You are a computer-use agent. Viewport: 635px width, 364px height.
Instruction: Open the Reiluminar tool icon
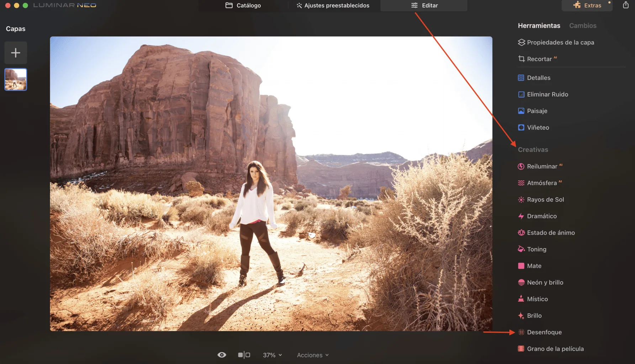point(521,166)
